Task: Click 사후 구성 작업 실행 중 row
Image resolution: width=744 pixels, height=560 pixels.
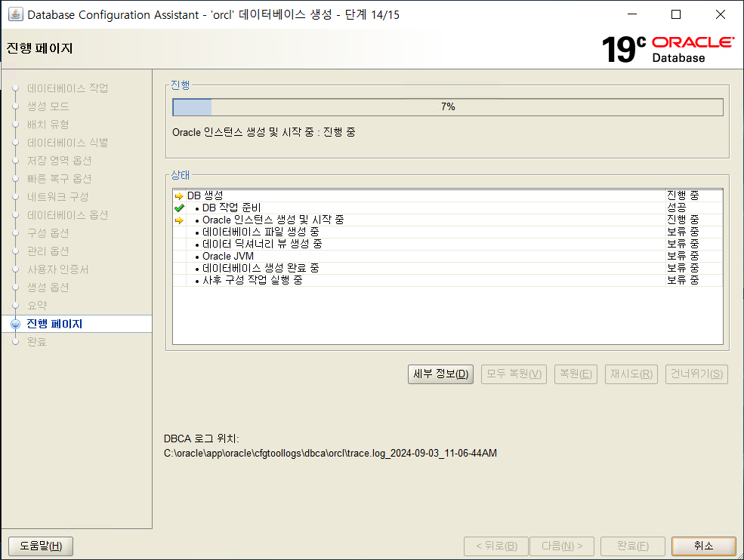Action: click(x=447, y=280)
